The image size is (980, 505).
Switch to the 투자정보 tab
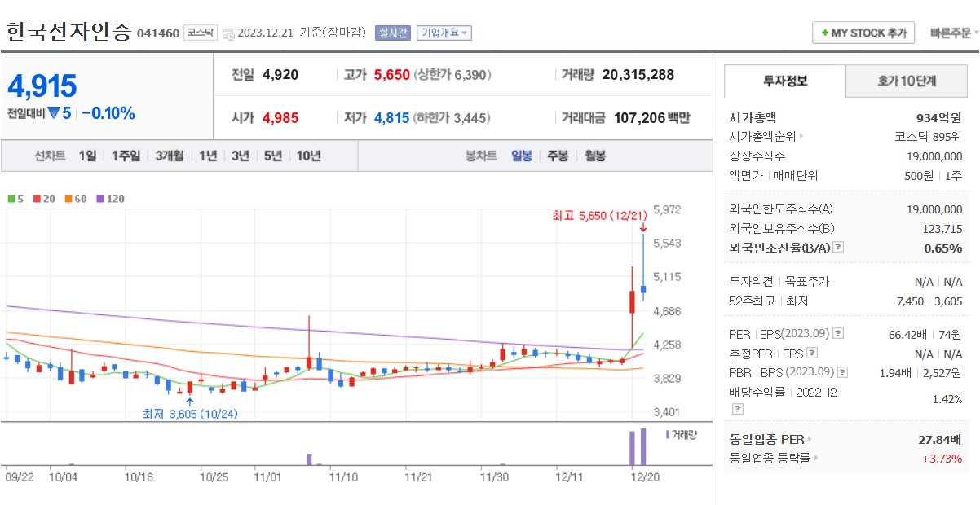pos(785,81)
